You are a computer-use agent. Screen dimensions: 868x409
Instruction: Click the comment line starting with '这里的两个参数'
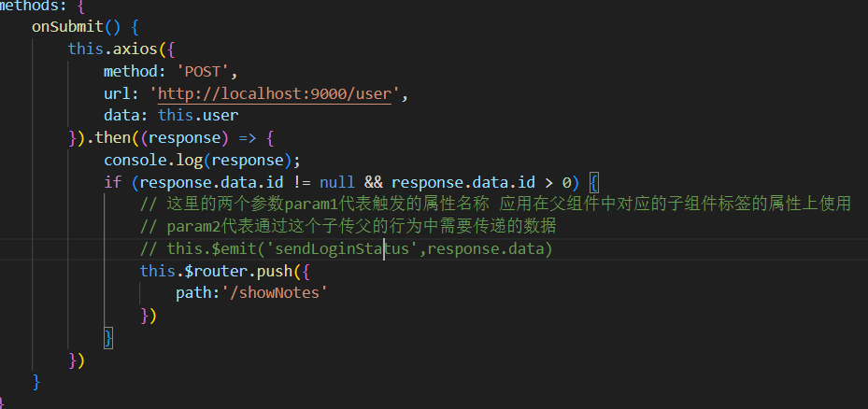click(495, 204)
